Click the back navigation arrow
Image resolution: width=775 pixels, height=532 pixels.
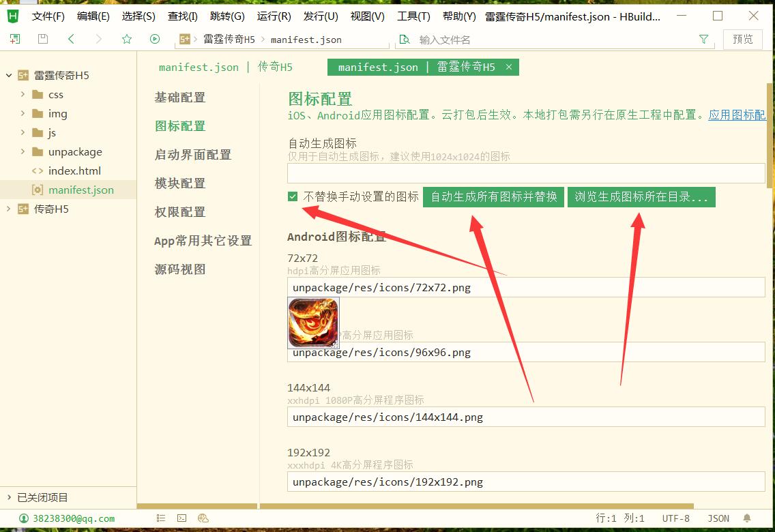(71, 40)
